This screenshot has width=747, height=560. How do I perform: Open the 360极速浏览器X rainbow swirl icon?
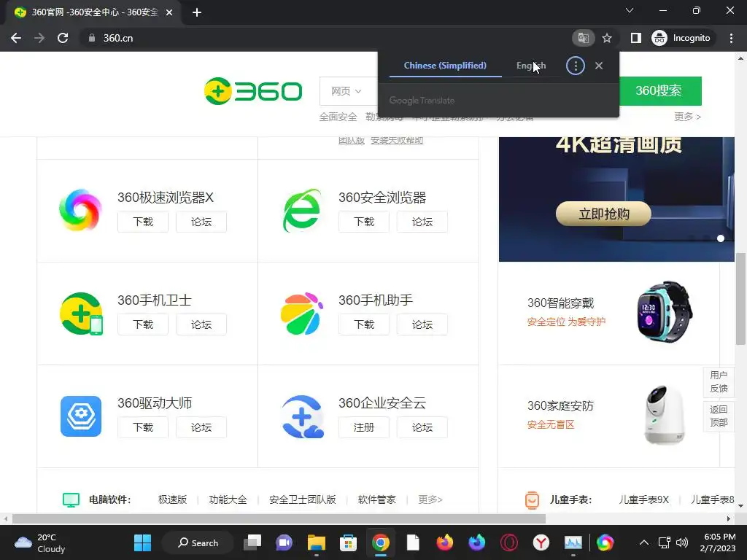point(80,210)
